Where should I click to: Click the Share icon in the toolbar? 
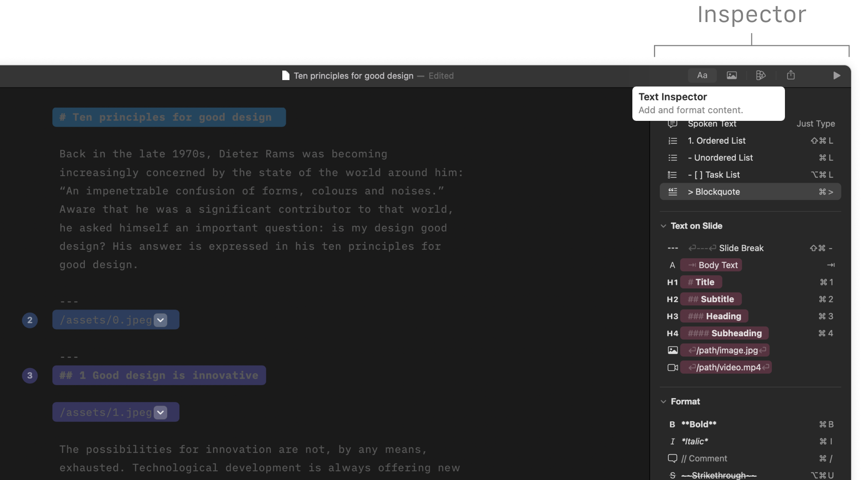791,75
